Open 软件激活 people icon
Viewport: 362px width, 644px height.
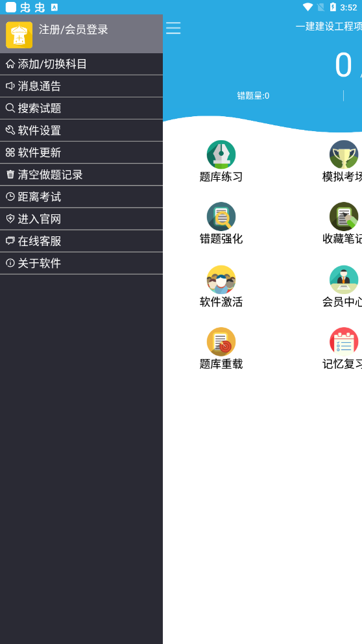point(221,280)
